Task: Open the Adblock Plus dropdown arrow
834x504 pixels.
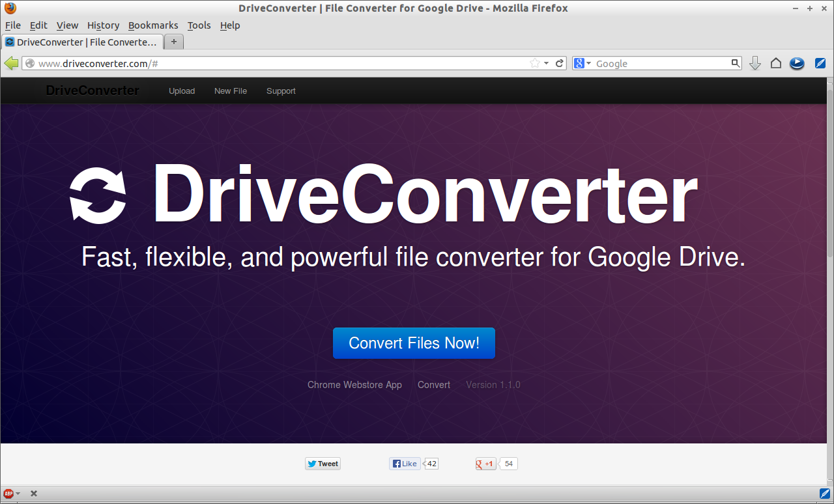Action: point(18,494)
